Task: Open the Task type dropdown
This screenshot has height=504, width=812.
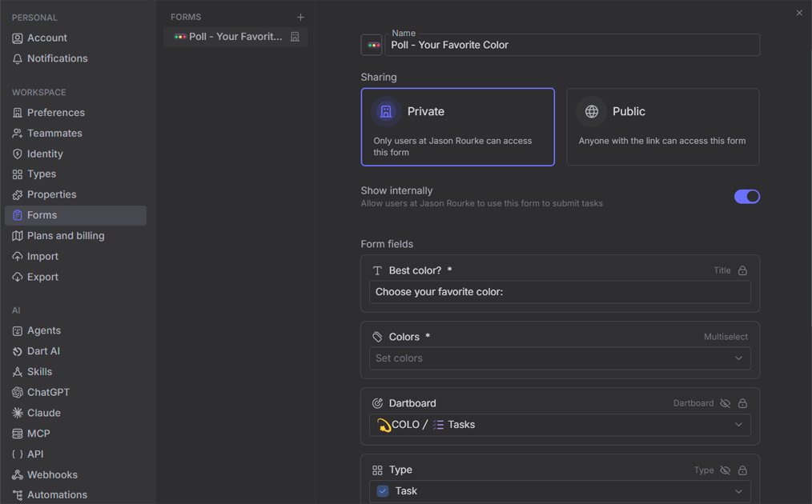Action: (560, 491)
